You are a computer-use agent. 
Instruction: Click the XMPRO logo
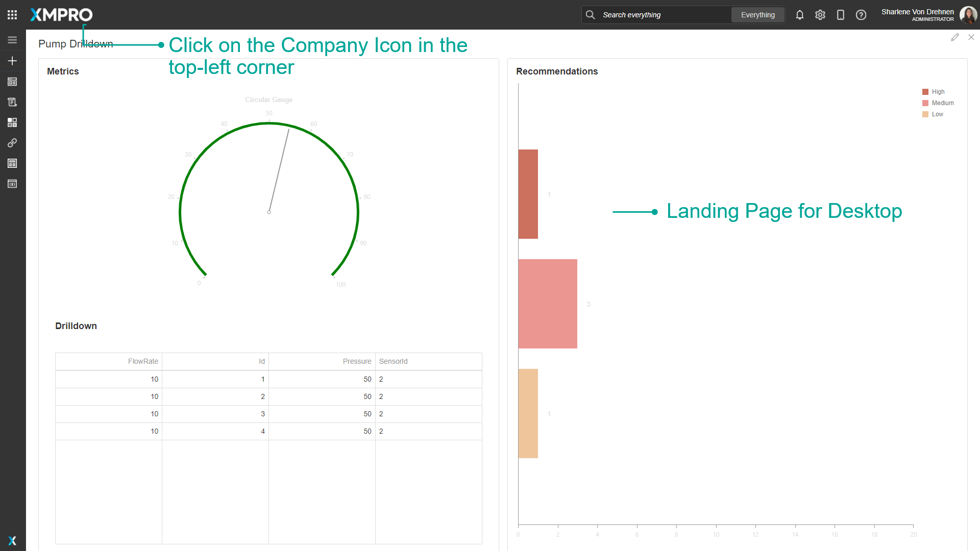[61, 15]
